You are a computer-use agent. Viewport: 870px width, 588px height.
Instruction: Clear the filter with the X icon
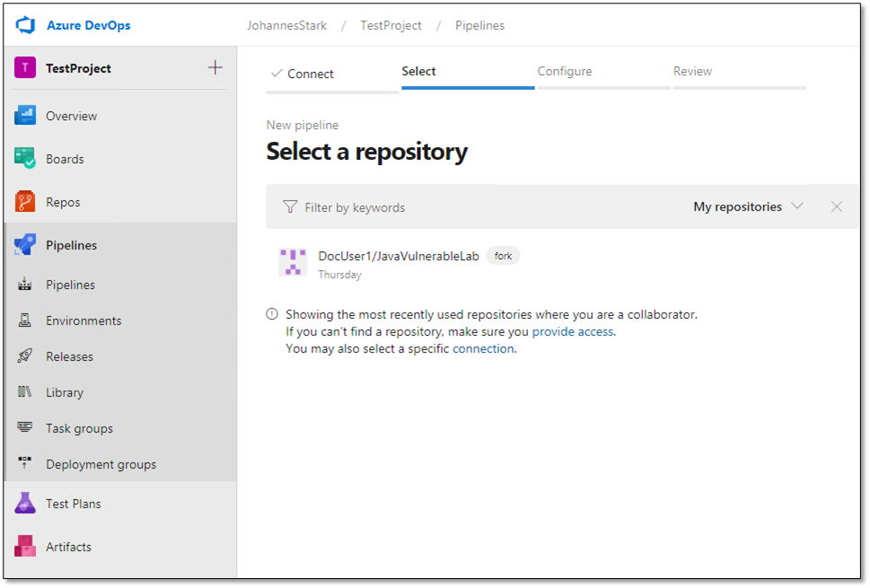click(x=837, y=206)
